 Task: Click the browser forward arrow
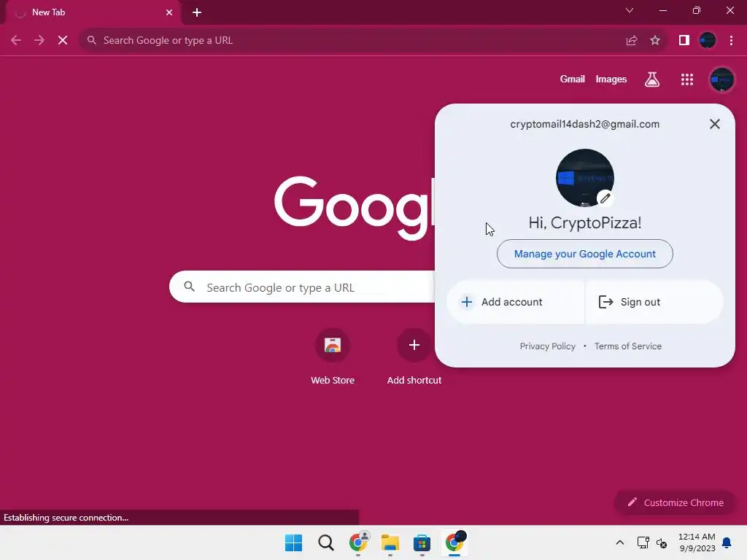pyautogui.click(x=39, y=41)
